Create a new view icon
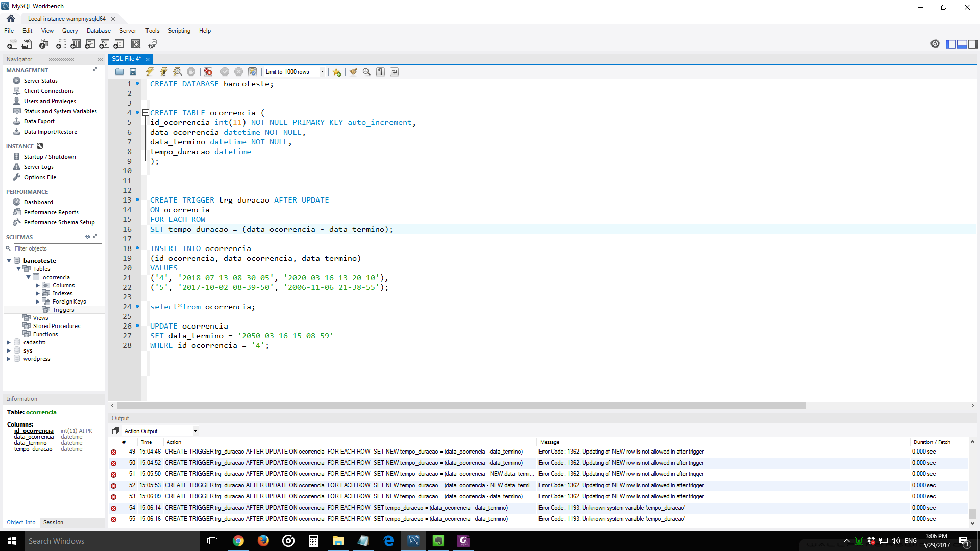 [90, 44]
